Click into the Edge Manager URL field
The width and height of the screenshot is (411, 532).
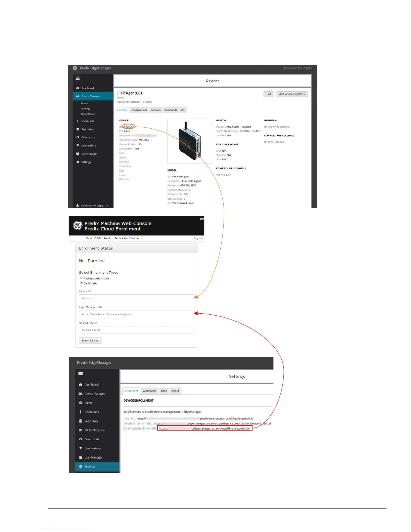tap(136, 314)
